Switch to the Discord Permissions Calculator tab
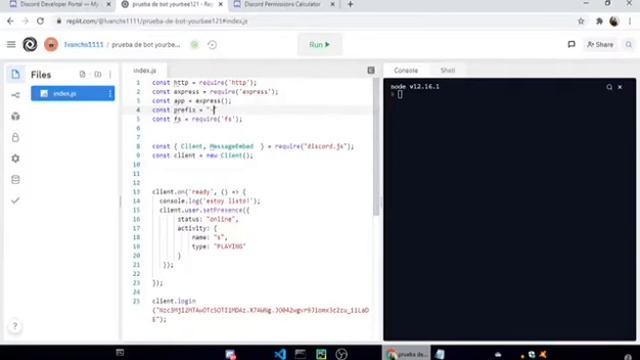640x360 pixels. pyautogui.click(x=282, y=4)
